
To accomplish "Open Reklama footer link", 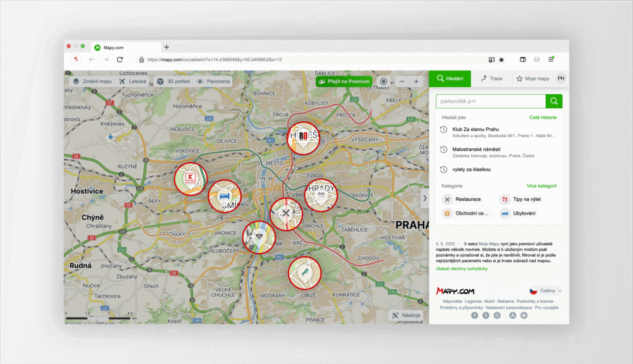I will coord(506,302).
